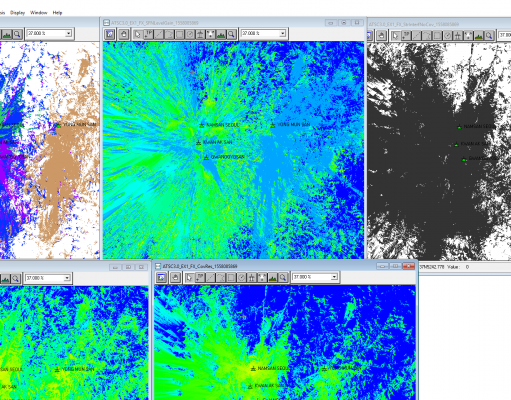Screen dimensions: 511x400
Task: Select rectangle tool in black-and-white map window
Action: 437,35
